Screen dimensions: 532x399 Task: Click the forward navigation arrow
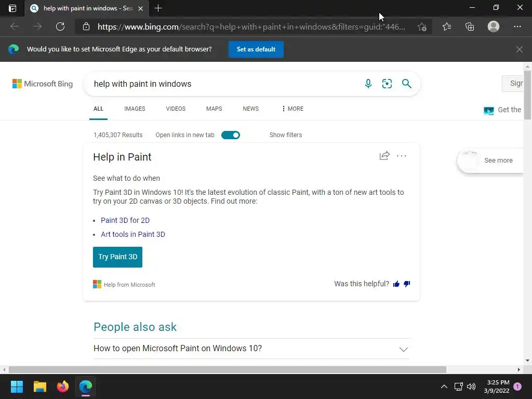(x=37, y=26)
